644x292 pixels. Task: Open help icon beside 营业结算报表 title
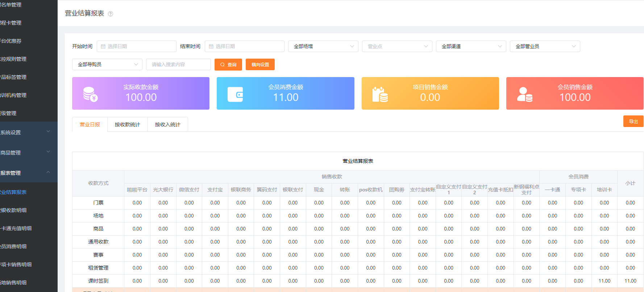tap(111, 14)
